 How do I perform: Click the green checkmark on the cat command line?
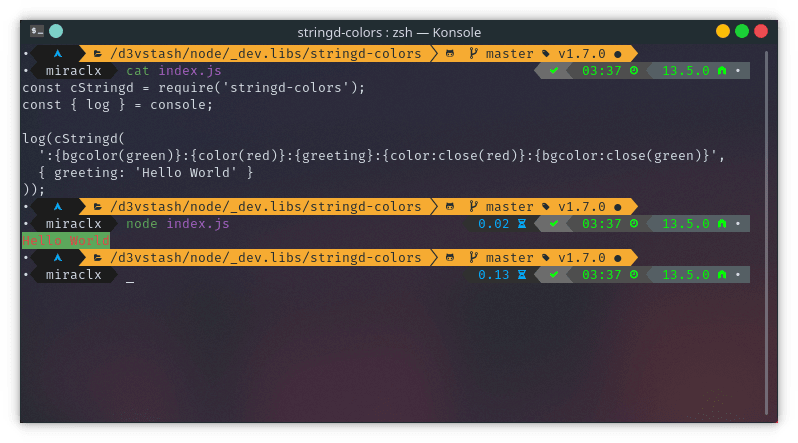point(554,71)
